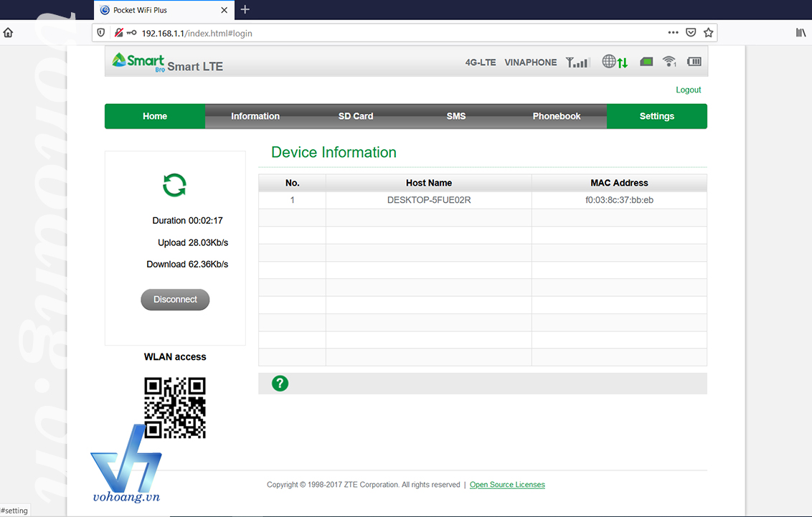Click the Device Information heading
Viewport: 812px width, 517px height.
(334, 152)
